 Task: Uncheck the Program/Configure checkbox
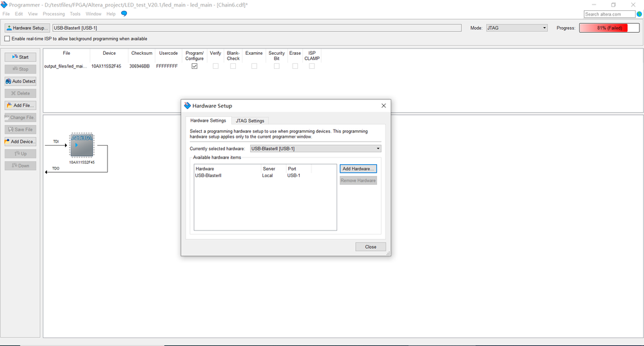194,66
